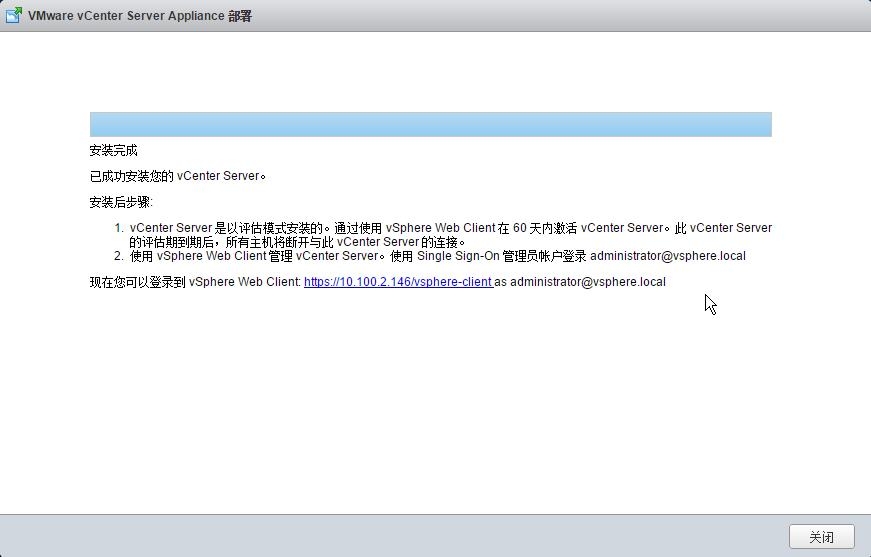Click the '安装完成' heading text
The image size is (871, 557).
pos(113,150)
